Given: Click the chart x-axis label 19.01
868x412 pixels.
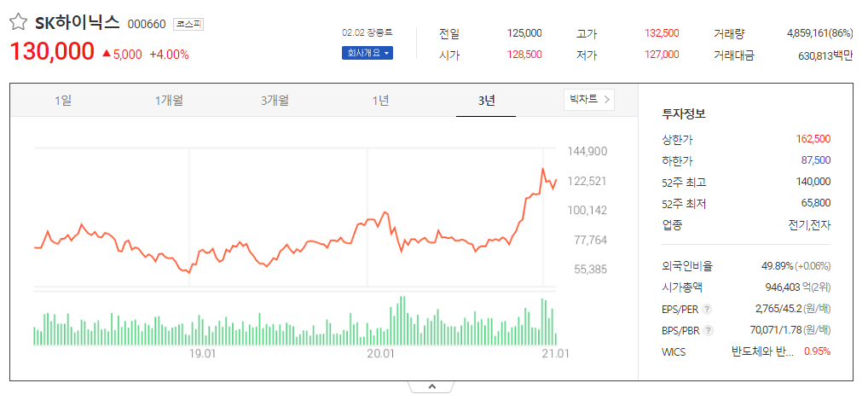Looking at the screenshot, I should [202, 353].
